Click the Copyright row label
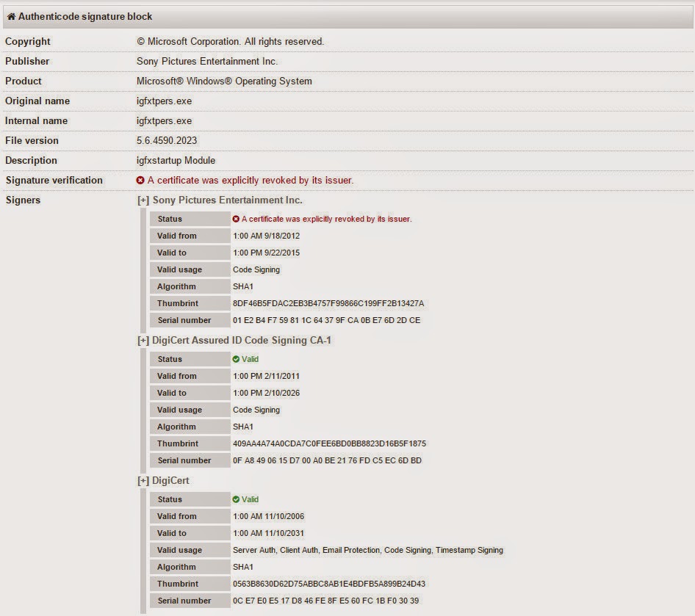 28,42
